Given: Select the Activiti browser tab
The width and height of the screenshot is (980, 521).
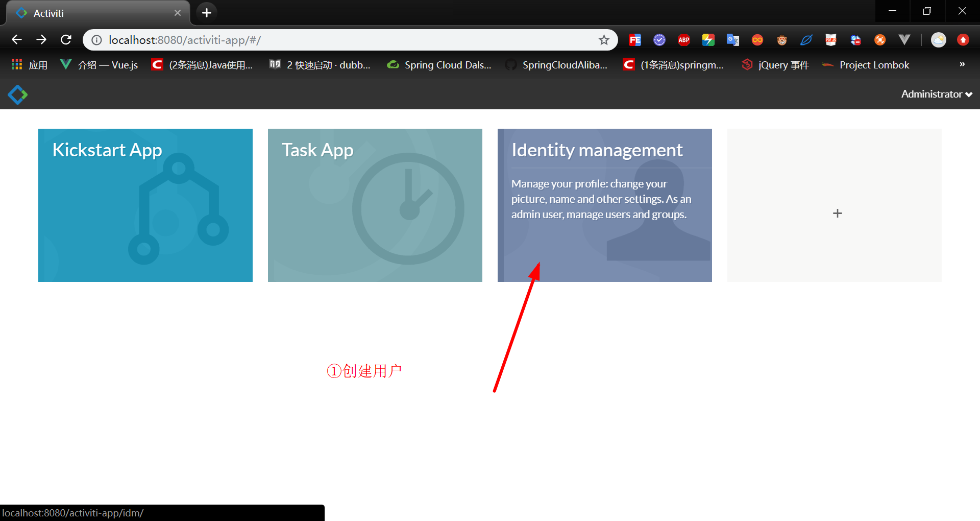Looking at the screenshot, I should coord(98,13).
